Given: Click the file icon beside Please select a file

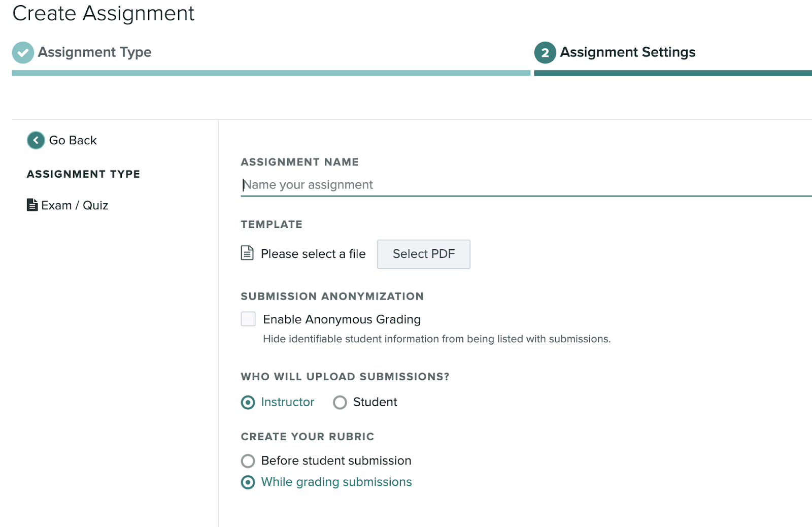Looking at the screenshot, I should point(247,253).
